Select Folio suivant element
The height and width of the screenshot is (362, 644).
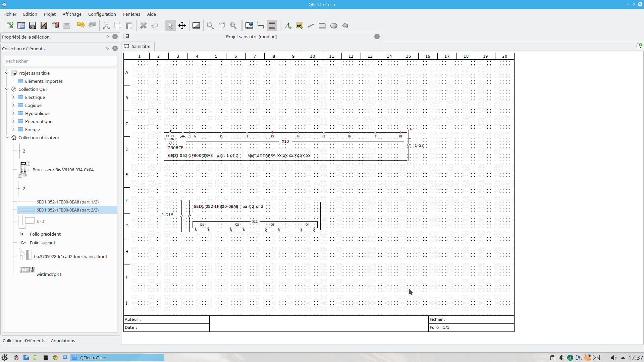pyautogui.click(x=42, y=243)
